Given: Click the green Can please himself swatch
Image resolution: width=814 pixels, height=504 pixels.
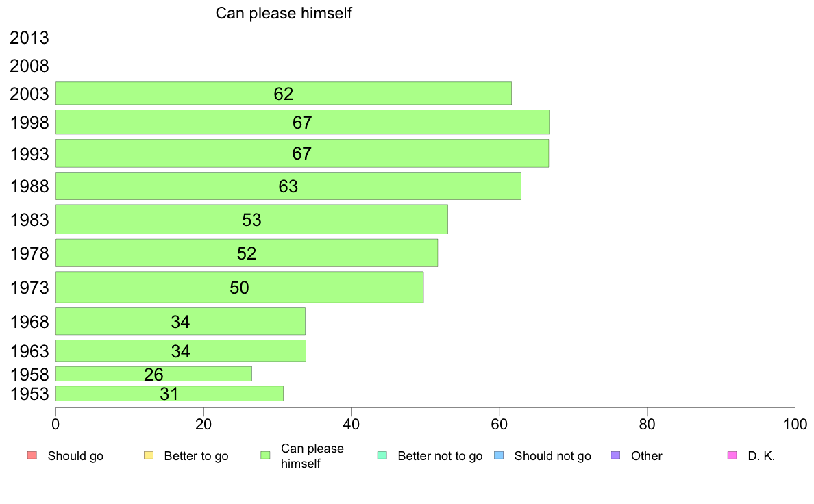Looking at the screenshot, I should pyautogui.click(x=266, y=456).
